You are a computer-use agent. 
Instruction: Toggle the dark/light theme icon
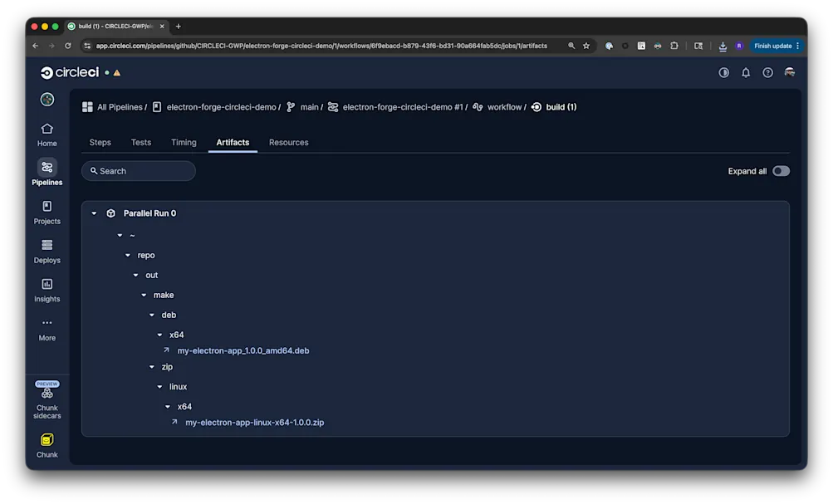(x=723, y=73)
